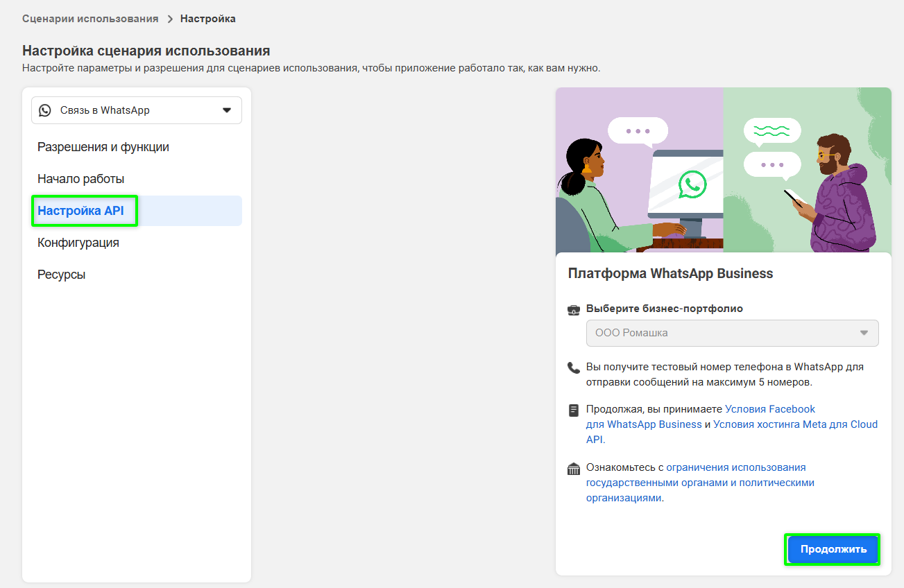The image size is (904, 588).
Task: Open Разрешения и функции section
Action: click(103, 147)
